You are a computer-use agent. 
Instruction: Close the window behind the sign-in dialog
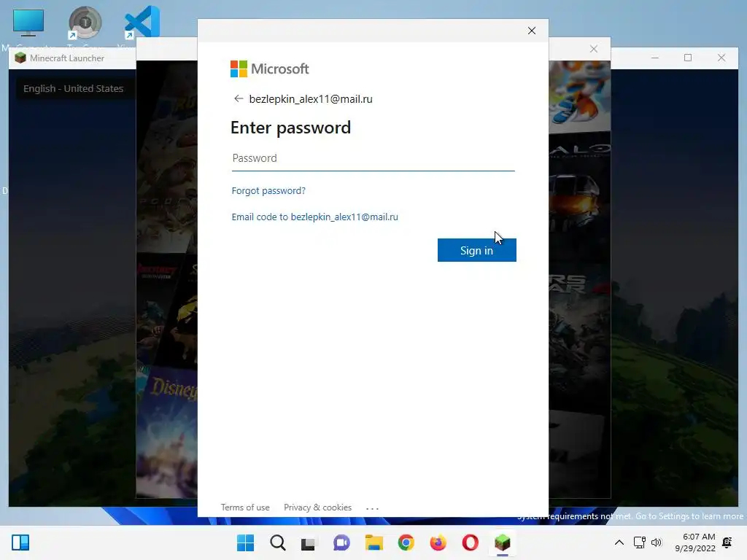click(594, 49)
